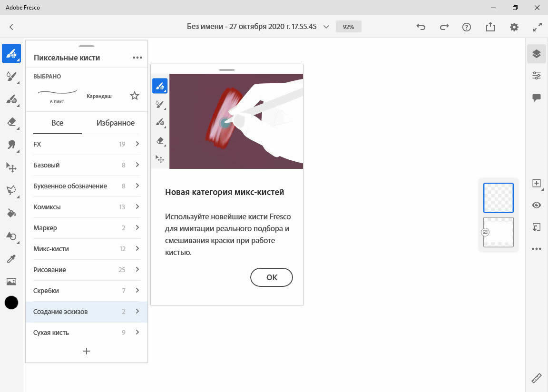Select the Transform move tool
Screen dimensions: 548x392
[11, 167]
